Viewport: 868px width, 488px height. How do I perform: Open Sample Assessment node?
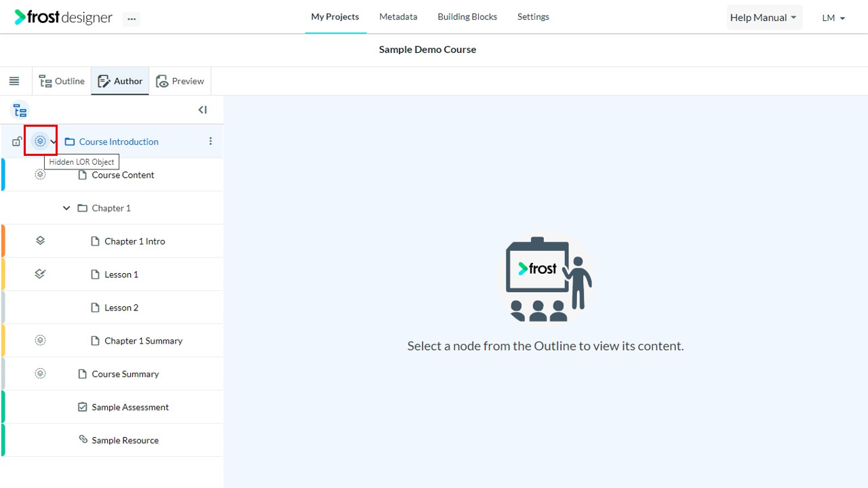(x=130, y=407)
